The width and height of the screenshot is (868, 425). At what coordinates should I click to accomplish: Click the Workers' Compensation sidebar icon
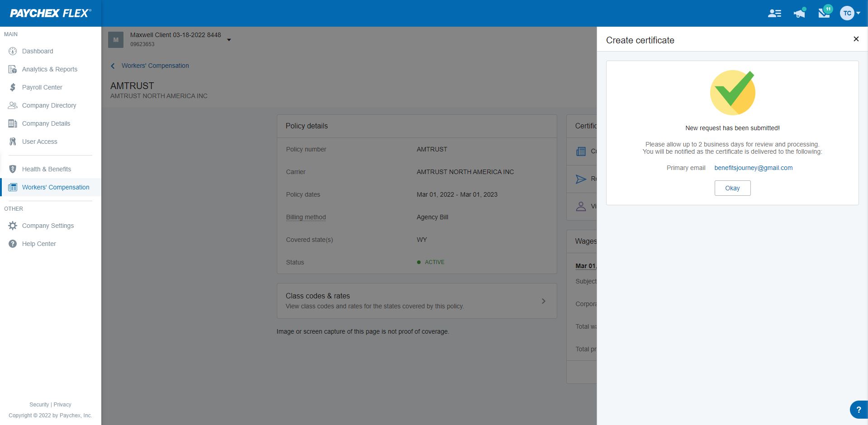pos(13,187)
